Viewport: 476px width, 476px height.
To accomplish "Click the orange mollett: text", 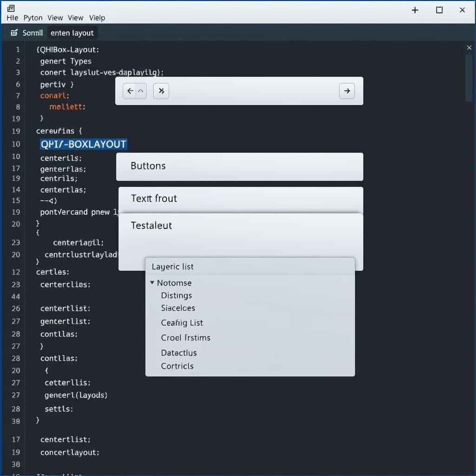I will pos(67,107).
